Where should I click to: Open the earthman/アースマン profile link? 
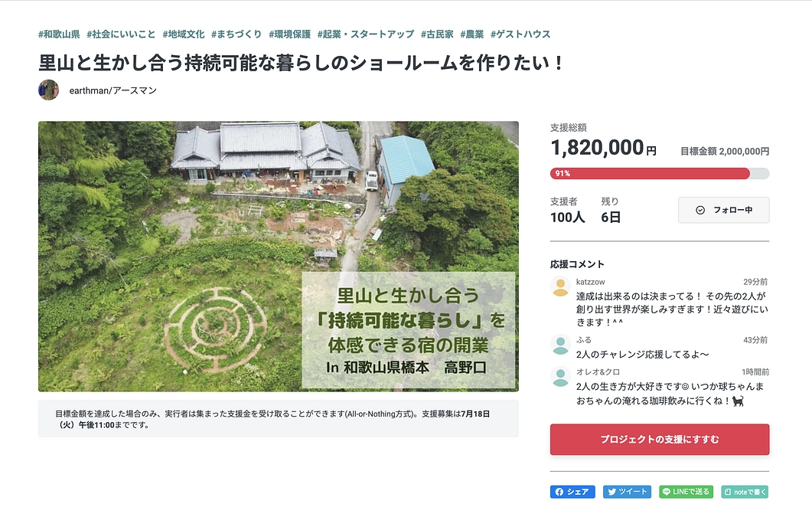(113, 90)
